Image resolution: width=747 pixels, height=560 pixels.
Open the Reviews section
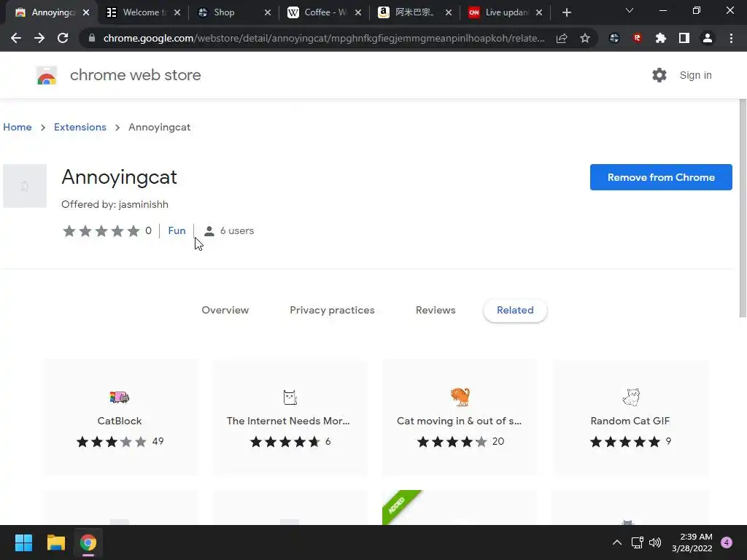[436, 310]
